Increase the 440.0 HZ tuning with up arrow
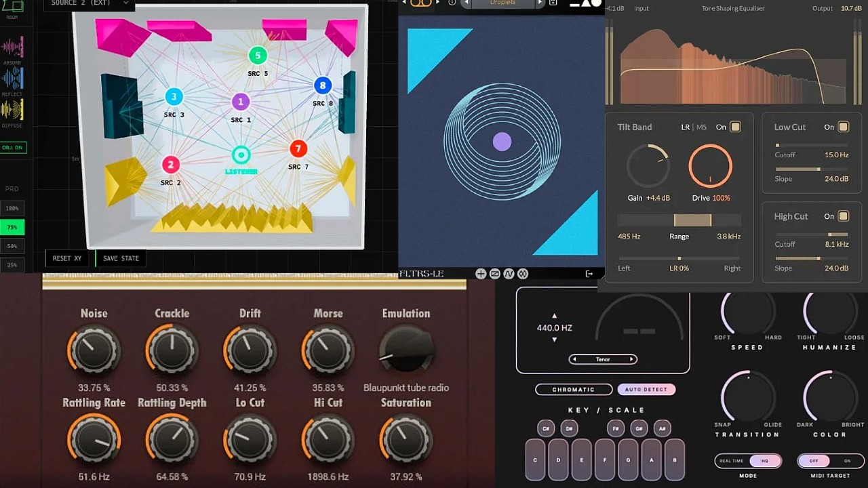Viewport: 868px width, 488px height. pos(555,316)
